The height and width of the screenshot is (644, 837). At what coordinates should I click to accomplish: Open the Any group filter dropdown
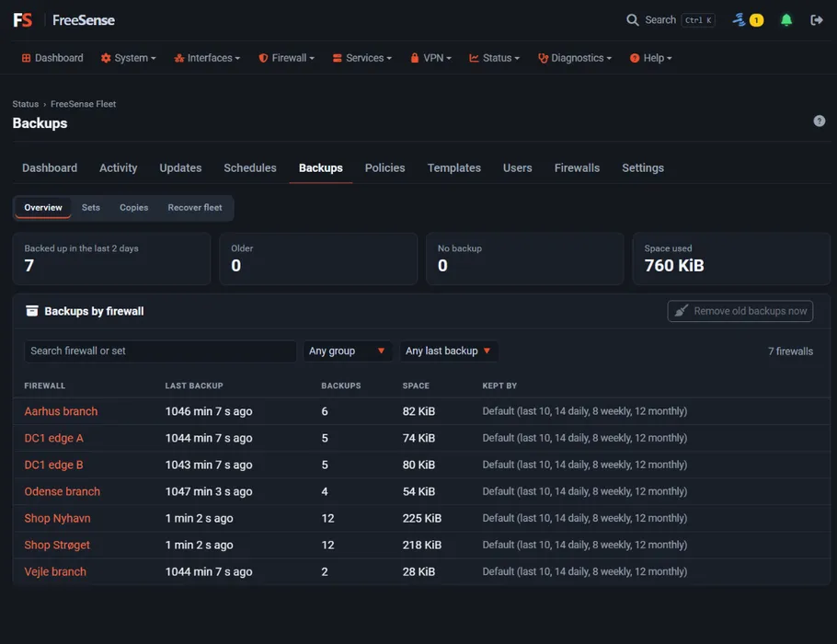pos(347,351)
